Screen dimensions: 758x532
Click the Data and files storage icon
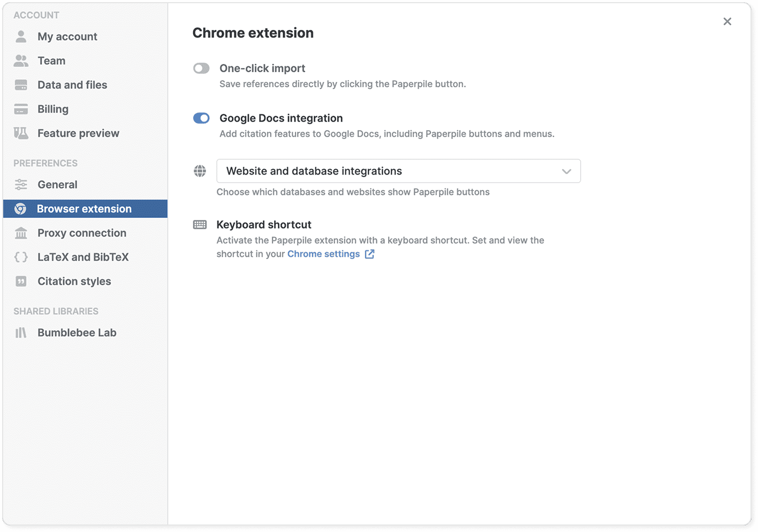(x=21, y=85)
